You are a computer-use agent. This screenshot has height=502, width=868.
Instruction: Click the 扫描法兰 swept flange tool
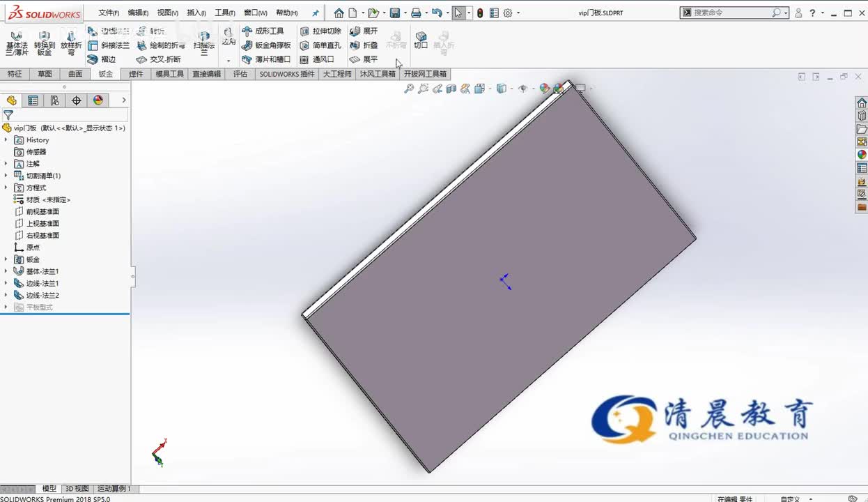click(204, 43)
